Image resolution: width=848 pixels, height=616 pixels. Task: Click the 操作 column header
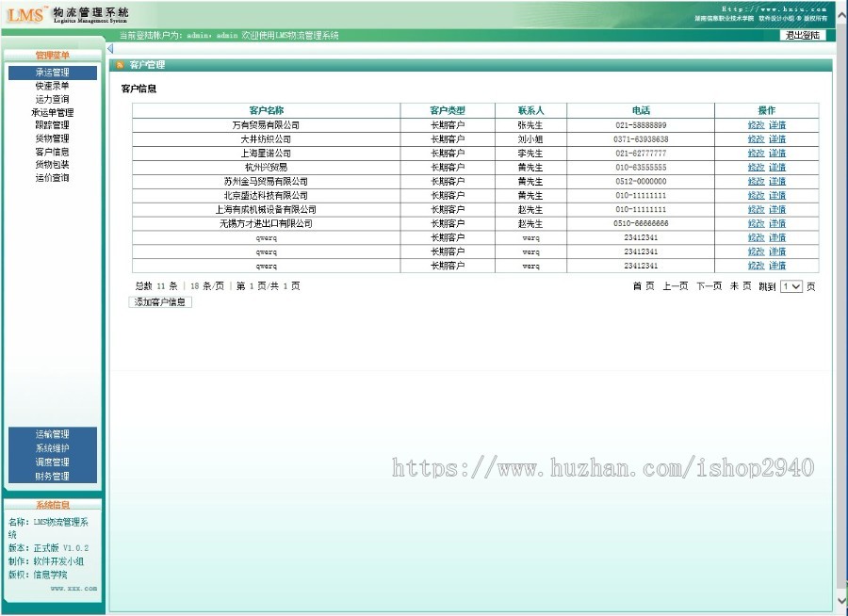[x=766, y=110]
